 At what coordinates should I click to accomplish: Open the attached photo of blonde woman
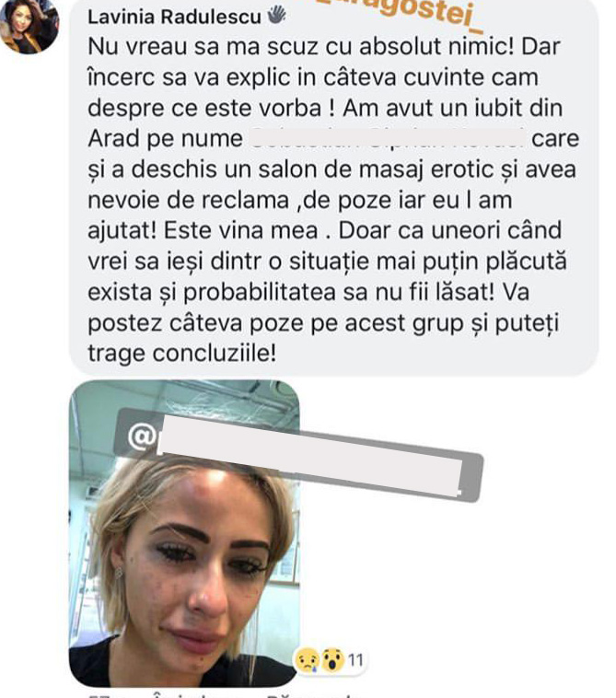click(184, 533)
